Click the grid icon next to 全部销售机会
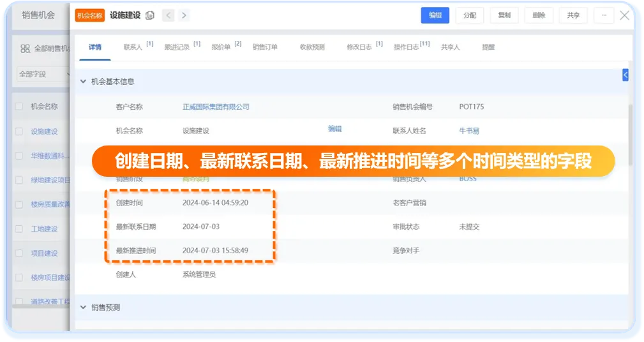Image resolution: width=644 pixels, height=342 pixels. [x=26, y=48]
